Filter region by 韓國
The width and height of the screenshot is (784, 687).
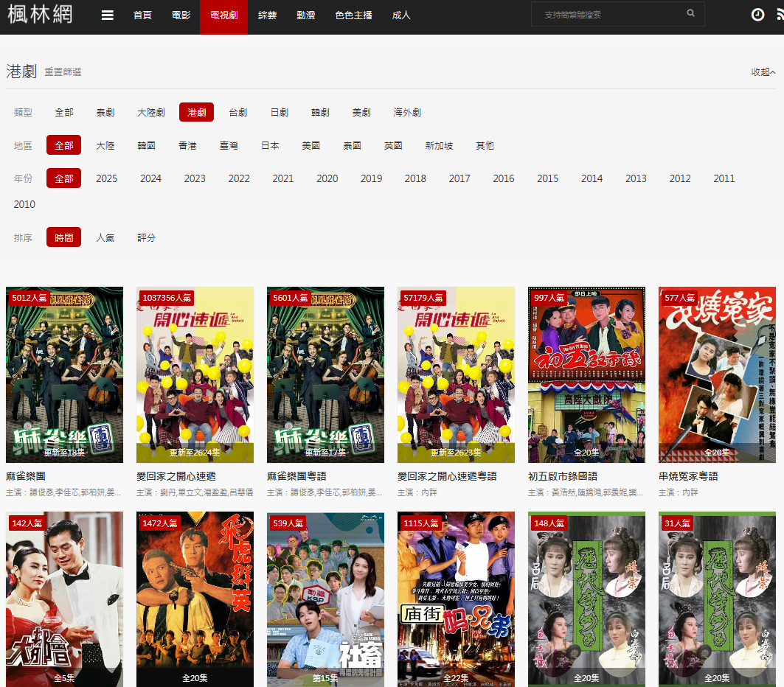tap(147, 145)
